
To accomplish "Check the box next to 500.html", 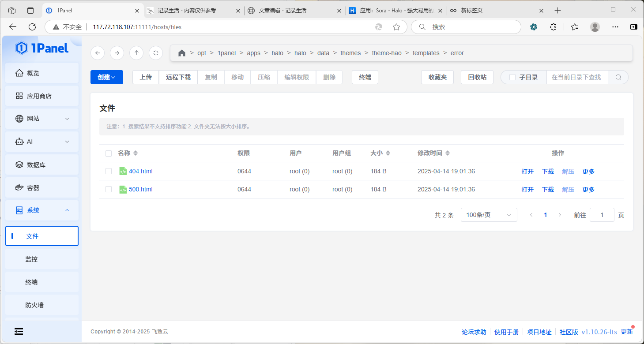I will click(109, 189).
